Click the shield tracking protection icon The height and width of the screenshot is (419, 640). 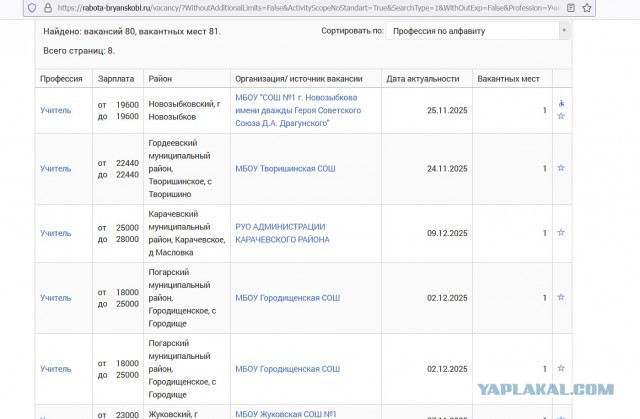32,8
